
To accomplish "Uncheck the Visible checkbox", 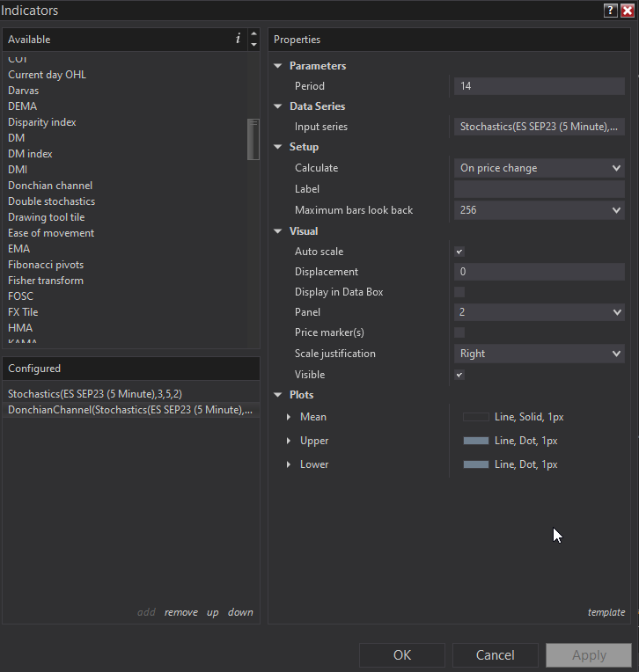I will 459,375.
